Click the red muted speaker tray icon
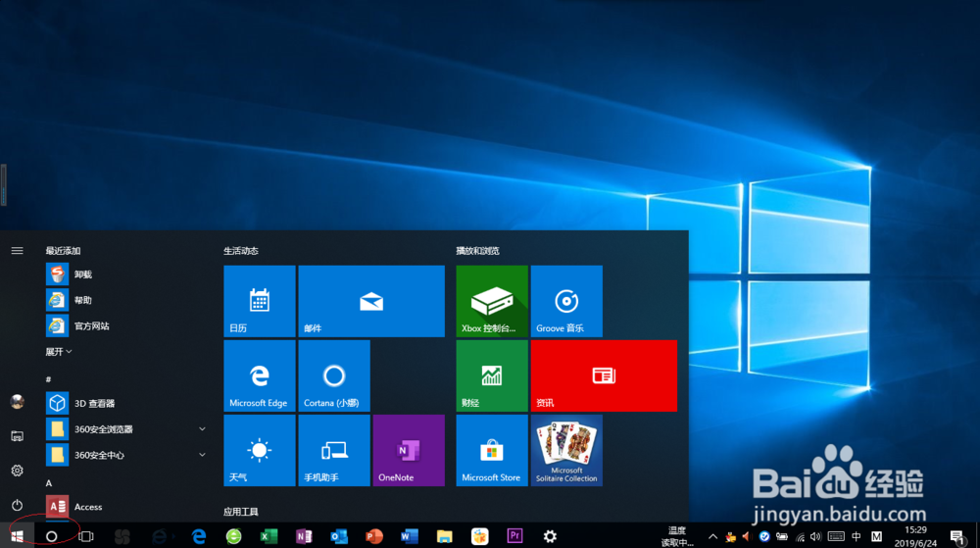Viewport: 980px width, 548px height. coord(746,537)
